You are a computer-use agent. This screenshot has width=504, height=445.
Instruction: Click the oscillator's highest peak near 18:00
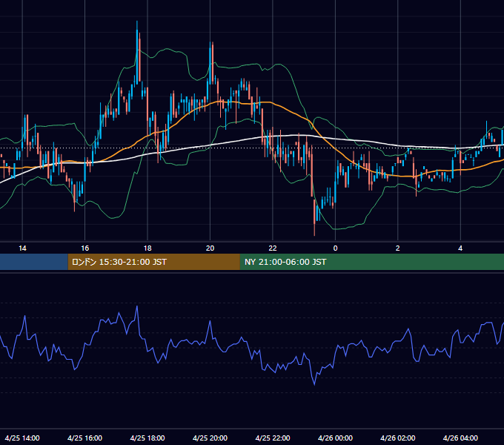point(137,306)
